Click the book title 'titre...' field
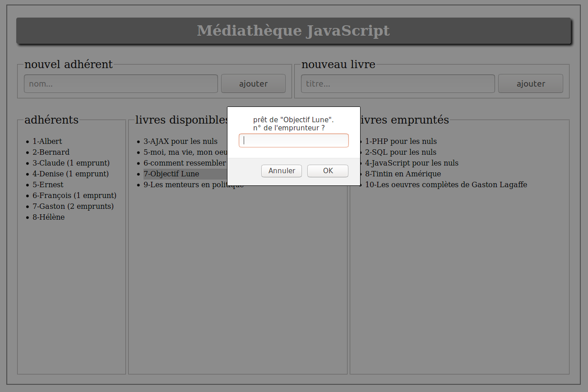Screen dimensions: 588x392 tap(398, 84)
